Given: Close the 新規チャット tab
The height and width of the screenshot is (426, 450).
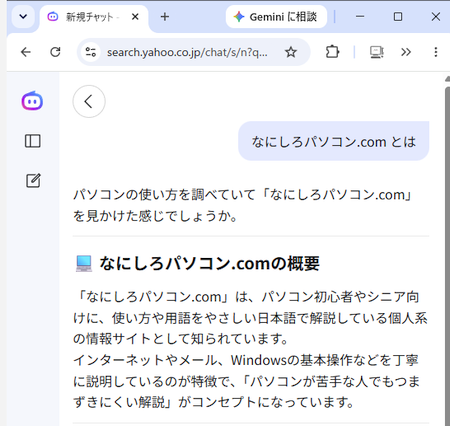Looking at the screenshot, I should (x=135, y=17).
